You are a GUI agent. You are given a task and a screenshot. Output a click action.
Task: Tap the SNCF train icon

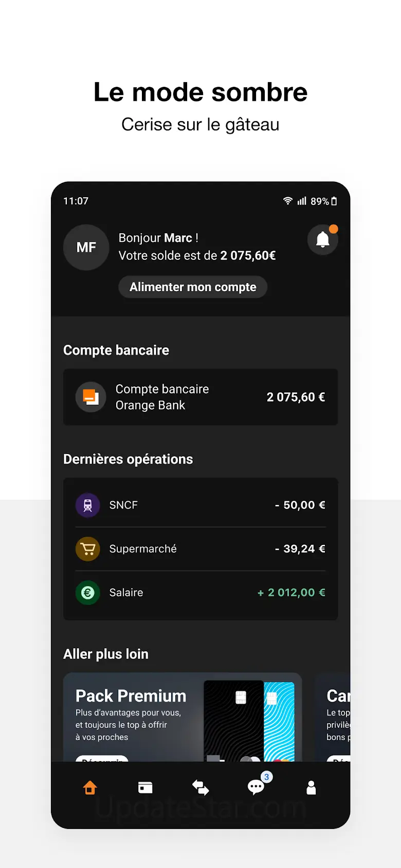click(x=88, y=505)
